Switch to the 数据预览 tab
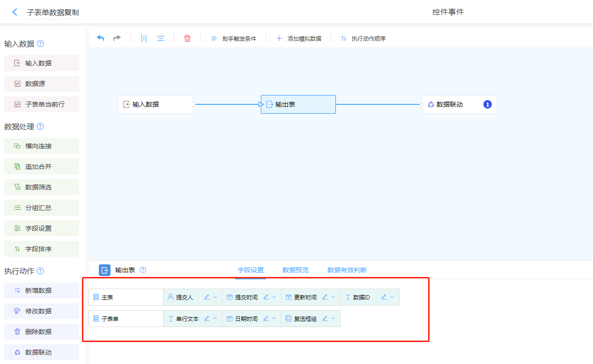 click(x=296, y=270)
